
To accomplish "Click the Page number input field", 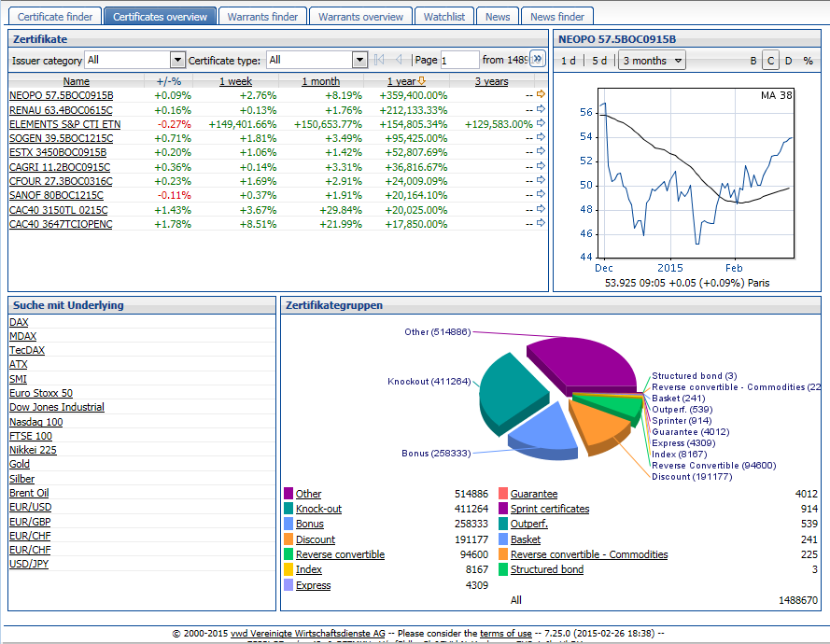I will pyautogui.click(x=459, y=60).
